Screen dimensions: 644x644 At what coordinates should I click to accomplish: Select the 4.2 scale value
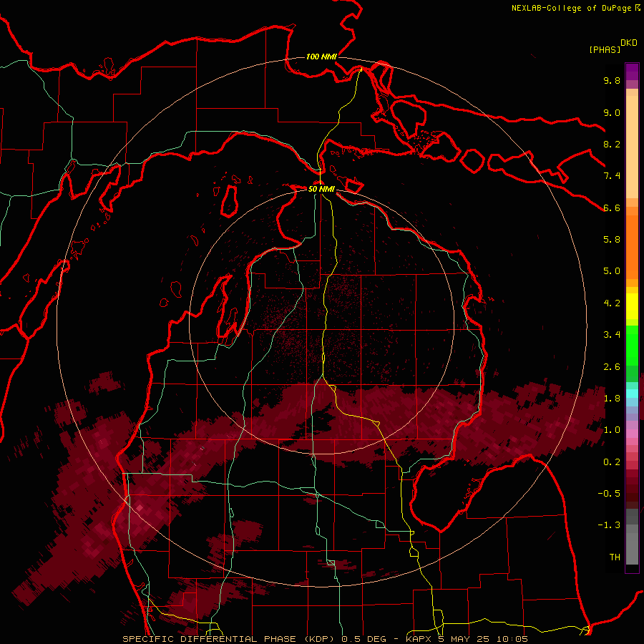612,303
